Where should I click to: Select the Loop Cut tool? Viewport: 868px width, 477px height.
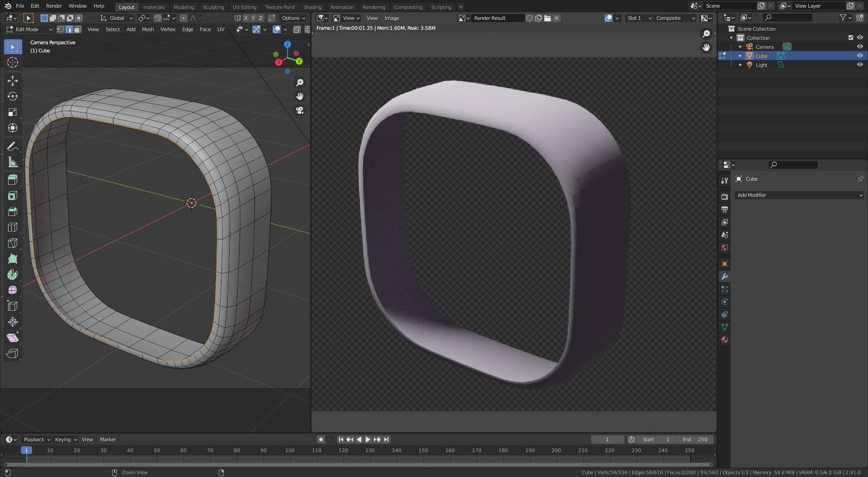(x=13, y=227)
